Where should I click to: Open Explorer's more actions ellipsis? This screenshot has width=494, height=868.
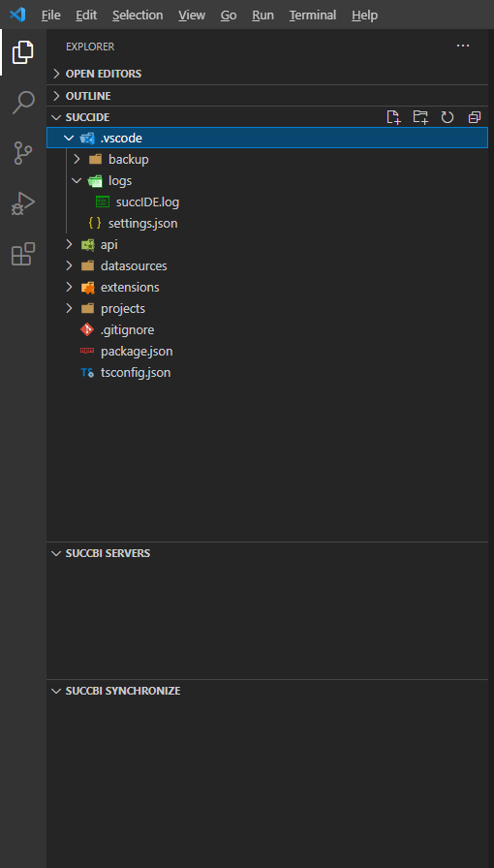click(x=463, y=46)
